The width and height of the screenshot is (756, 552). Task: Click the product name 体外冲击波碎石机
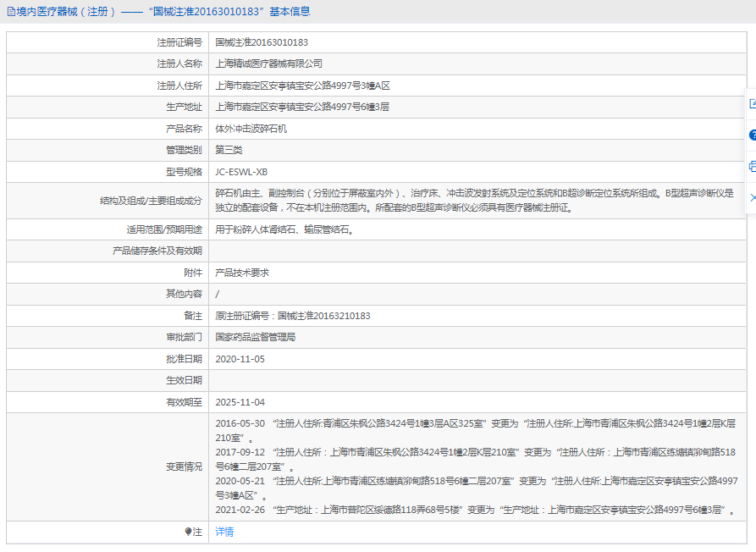pyautogui.click(x=251, y=129)
